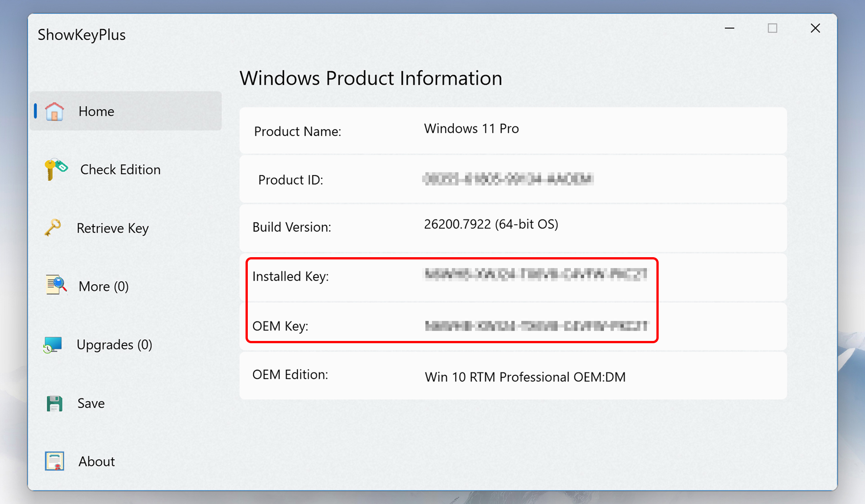Click the Check Edition key tag icon

56,169
